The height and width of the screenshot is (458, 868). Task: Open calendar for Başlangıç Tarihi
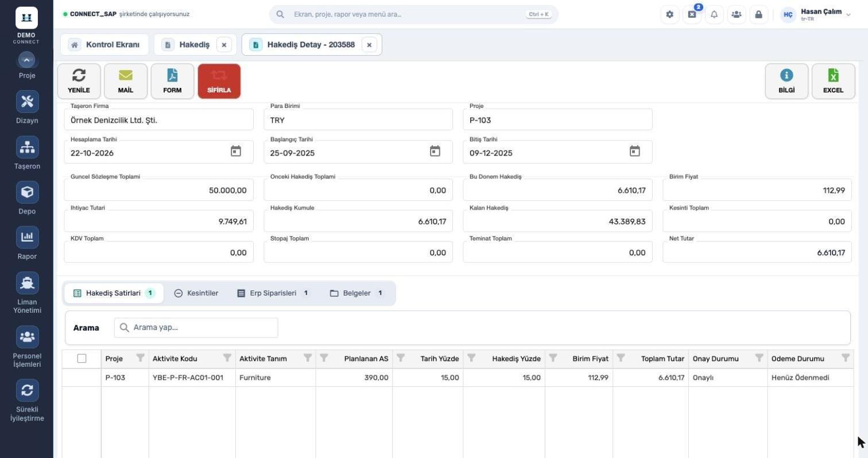435,152
